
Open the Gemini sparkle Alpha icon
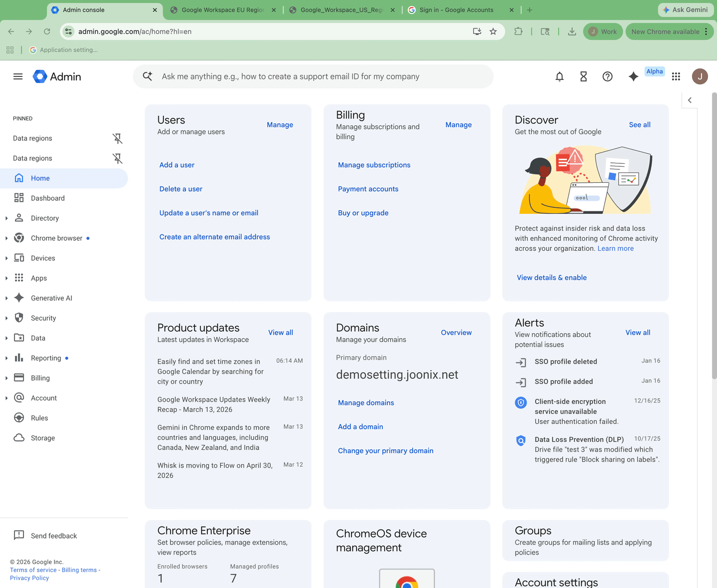pos(633,76)
